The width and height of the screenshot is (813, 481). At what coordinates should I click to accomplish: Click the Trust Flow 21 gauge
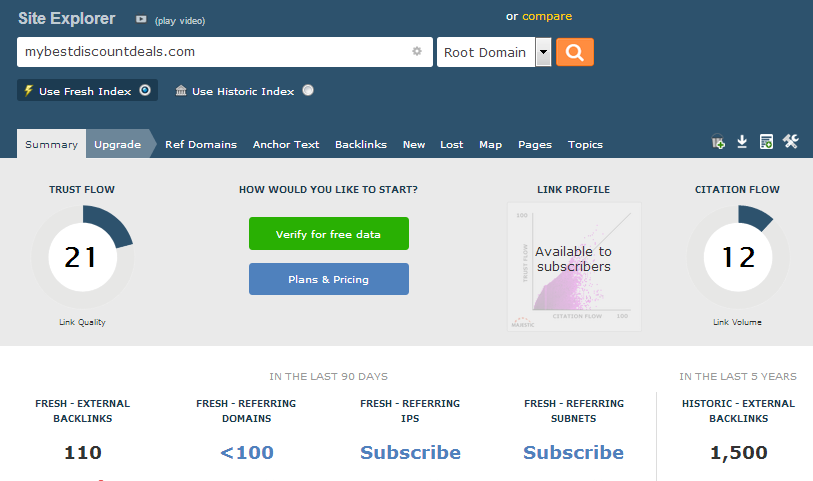pos(82,257)
